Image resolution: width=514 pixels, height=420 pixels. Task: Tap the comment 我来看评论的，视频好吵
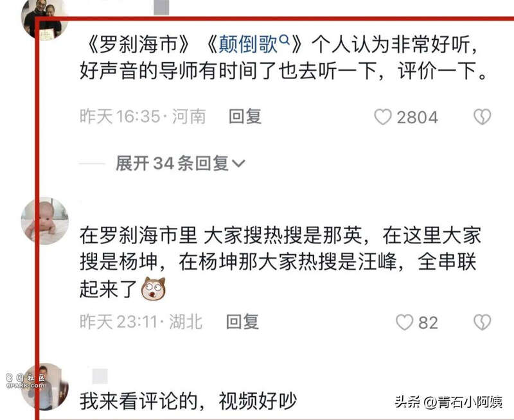(188, 401)
